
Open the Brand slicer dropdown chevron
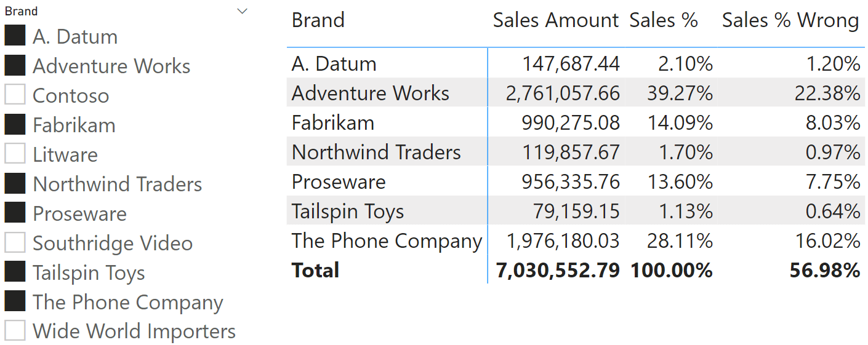pos(243,11)
